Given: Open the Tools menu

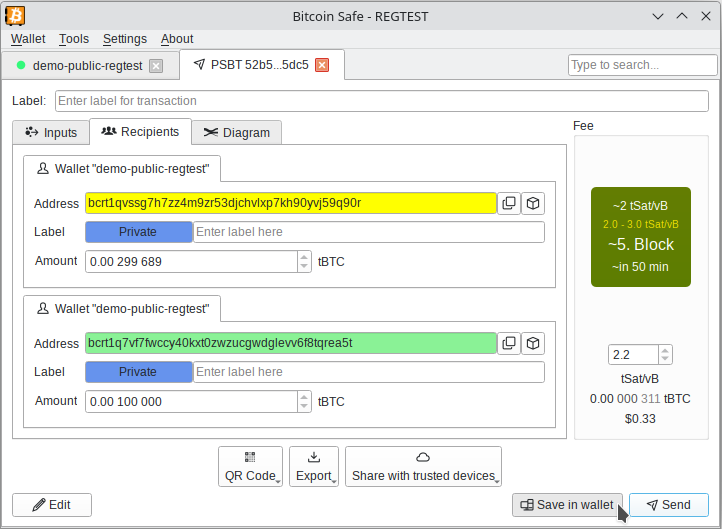Looking at the screenshot, I should (x=74, y=39).
